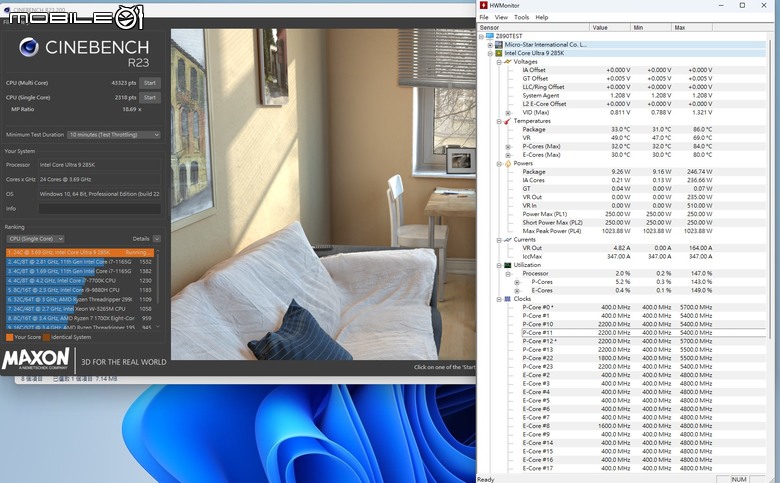Click the Temperatures thermometer icon
Viewport: 780px width, 483px height.
tap(507, 121)
